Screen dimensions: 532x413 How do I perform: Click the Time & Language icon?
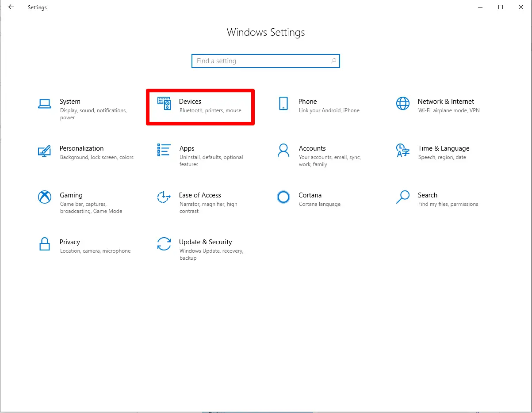(403, 150)
